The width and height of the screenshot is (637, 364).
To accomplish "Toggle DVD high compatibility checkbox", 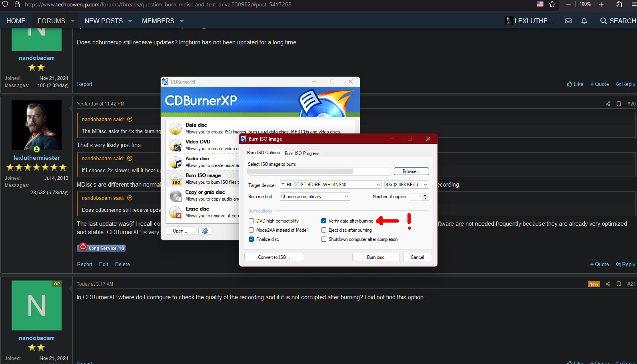I will coord(251,221).
